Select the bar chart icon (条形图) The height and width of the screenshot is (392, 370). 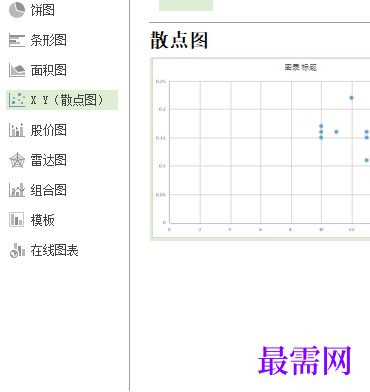coord(17,40)
